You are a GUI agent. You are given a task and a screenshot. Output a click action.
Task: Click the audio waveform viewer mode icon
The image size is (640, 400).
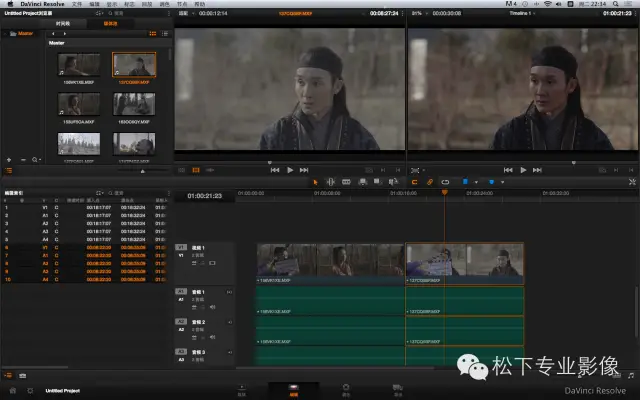point(210,170)
